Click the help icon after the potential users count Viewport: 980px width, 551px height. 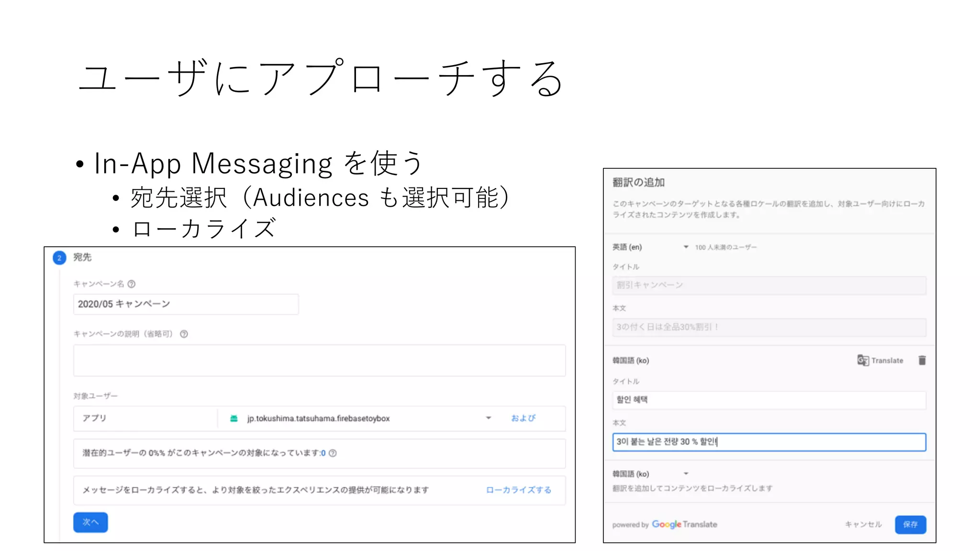pos(333,453)
